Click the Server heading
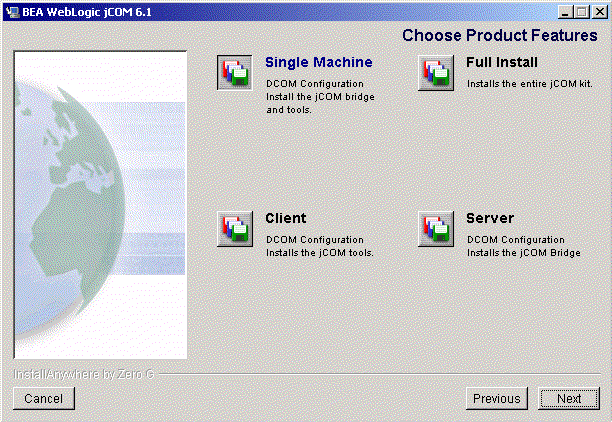The height and width of the screenshot is (422, 612). click(x=490, y=218)
